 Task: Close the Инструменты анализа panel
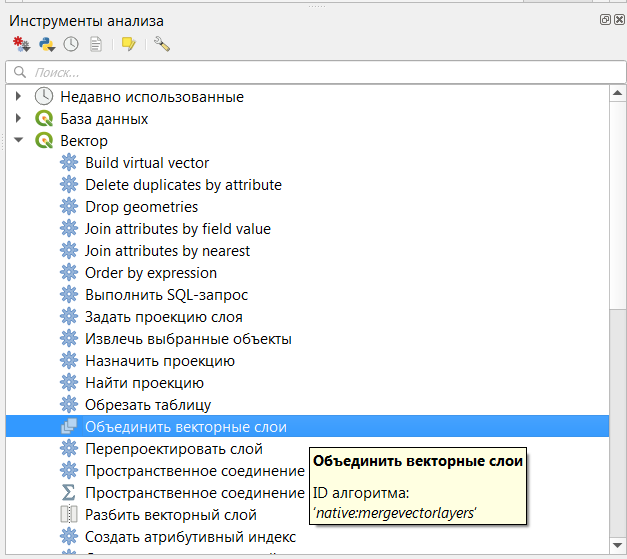(618, 20)
